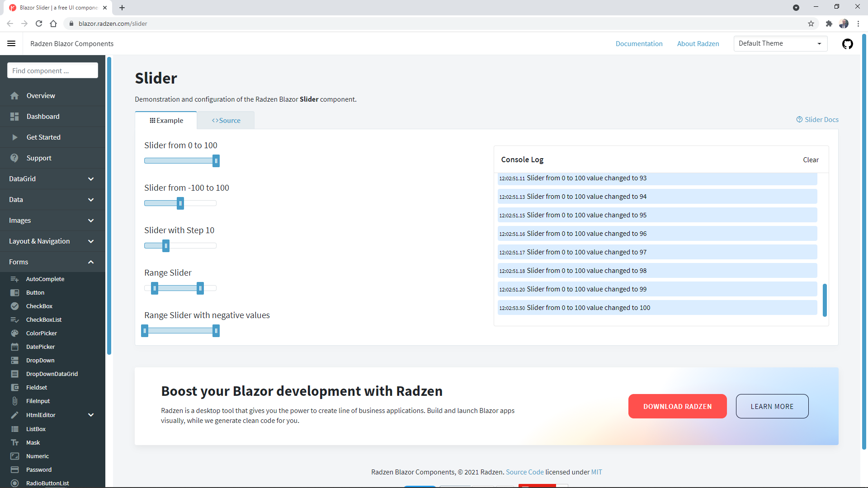
Task: Switch to the Source tab
Action: pyautogui.click(x=226, y=121)
